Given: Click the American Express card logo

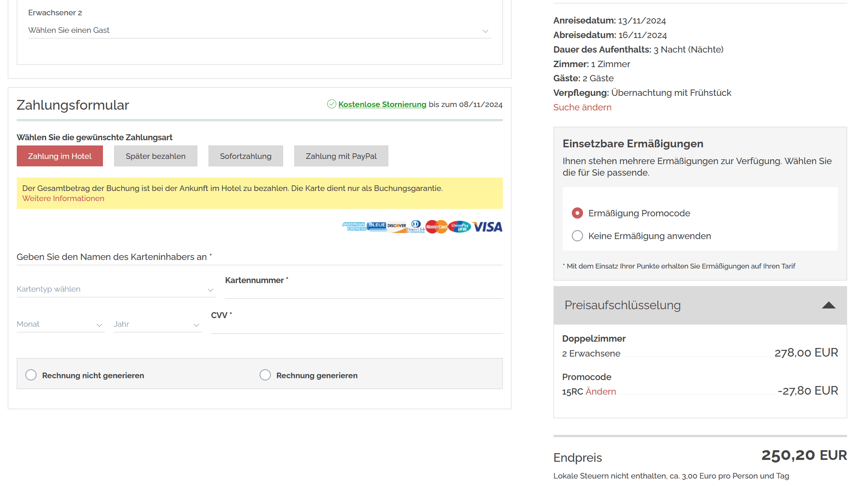Looking at the screenshot, I should [x=354, y=226].
